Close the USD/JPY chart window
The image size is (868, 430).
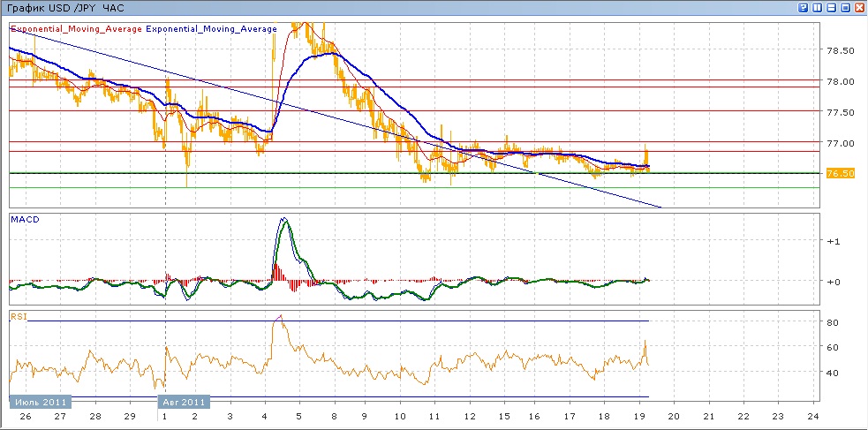(858, 7)
